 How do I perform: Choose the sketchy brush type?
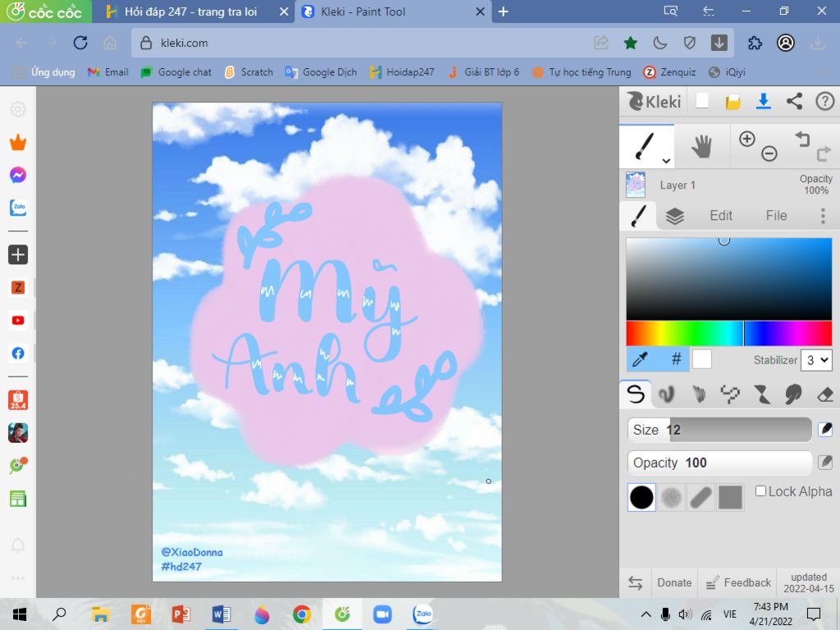[x=699, y=395]
